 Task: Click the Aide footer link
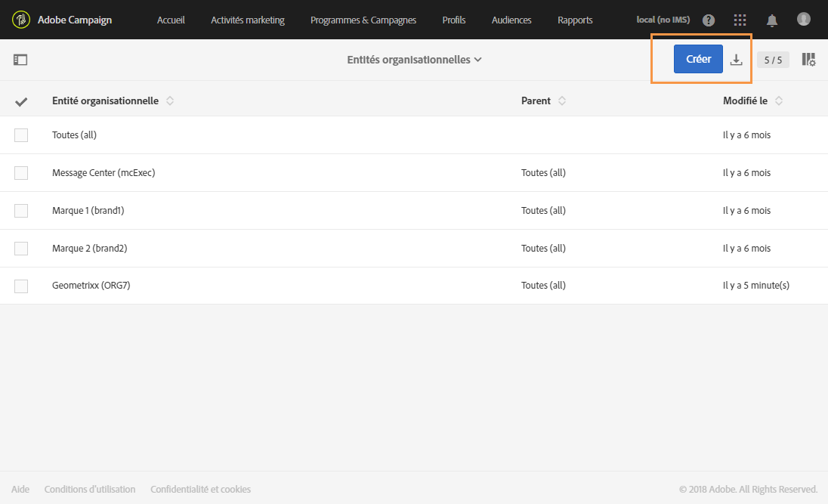[x=20, y=489]
